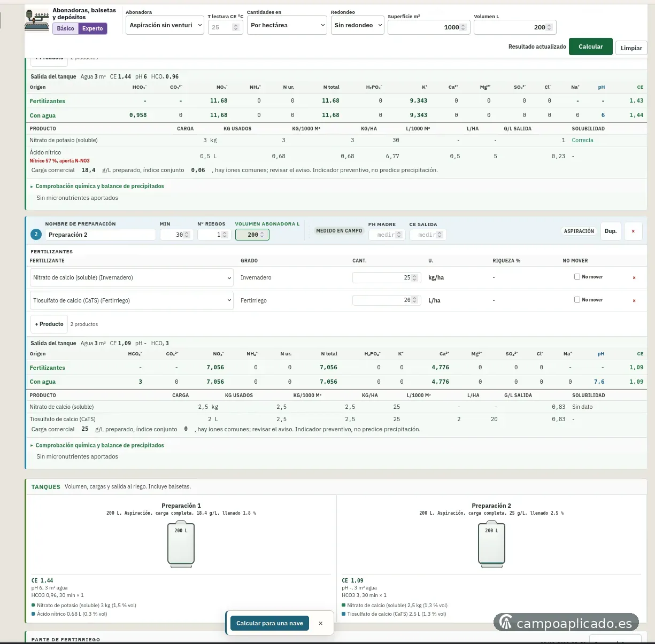Duplicate Preparación 2 with the Dup. button
This screenshot has width=655, height=644.
611,231
